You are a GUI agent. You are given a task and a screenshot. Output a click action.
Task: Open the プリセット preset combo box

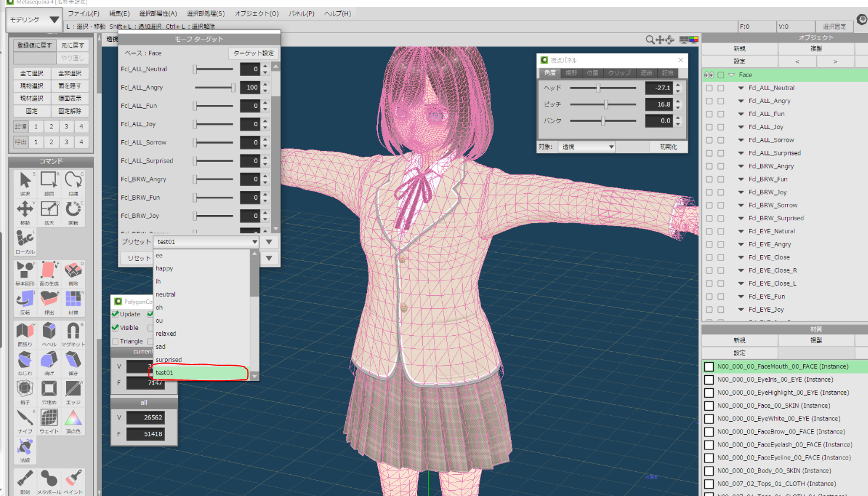point(206,242)
